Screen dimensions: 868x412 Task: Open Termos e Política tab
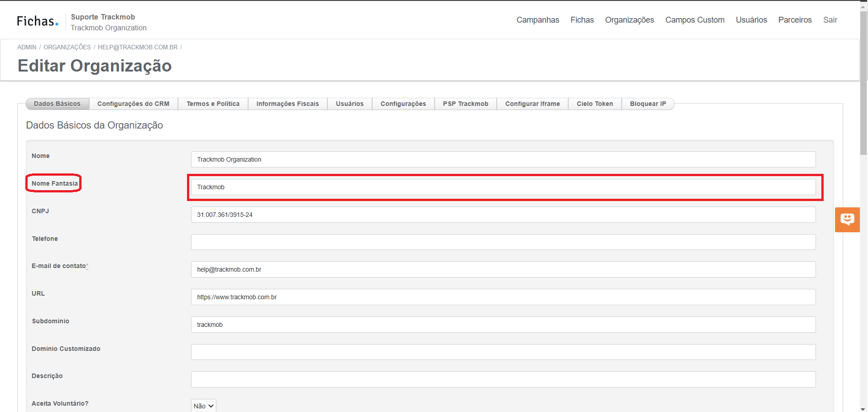pyautogui.click(x=213, y=104)
